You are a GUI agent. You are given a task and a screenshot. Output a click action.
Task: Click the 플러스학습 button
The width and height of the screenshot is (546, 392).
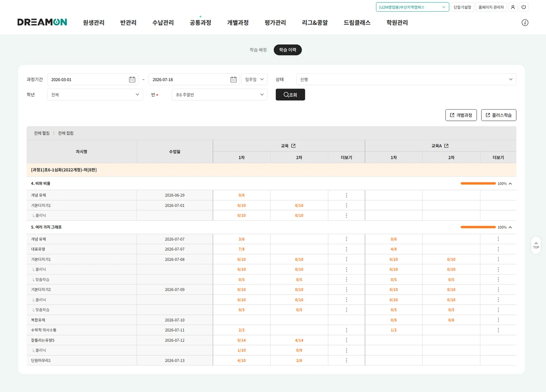499,115
